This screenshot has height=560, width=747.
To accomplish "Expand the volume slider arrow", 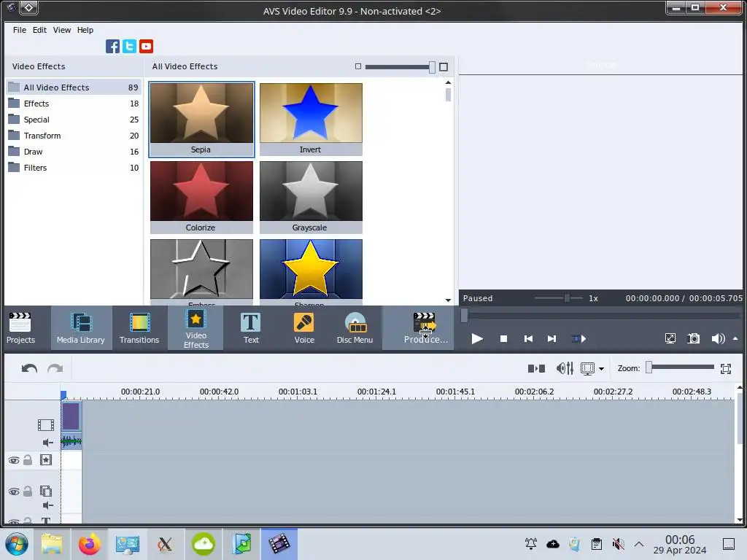I will point(735,338).
